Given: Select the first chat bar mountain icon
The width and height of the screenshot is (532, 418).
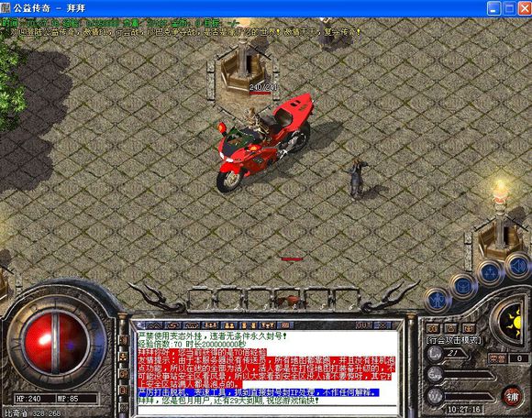Looking at the screenshot, I should (x=154, y=325).
